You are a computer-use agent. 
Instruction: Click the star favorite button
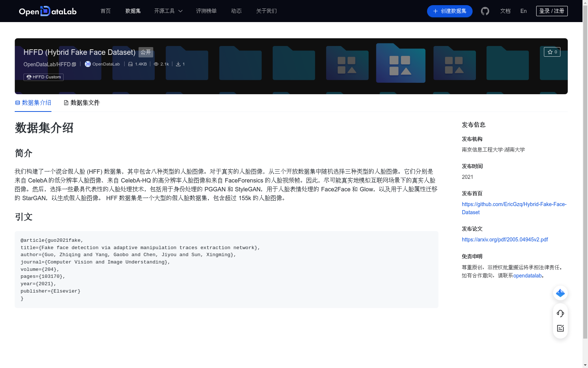point(552,52)
